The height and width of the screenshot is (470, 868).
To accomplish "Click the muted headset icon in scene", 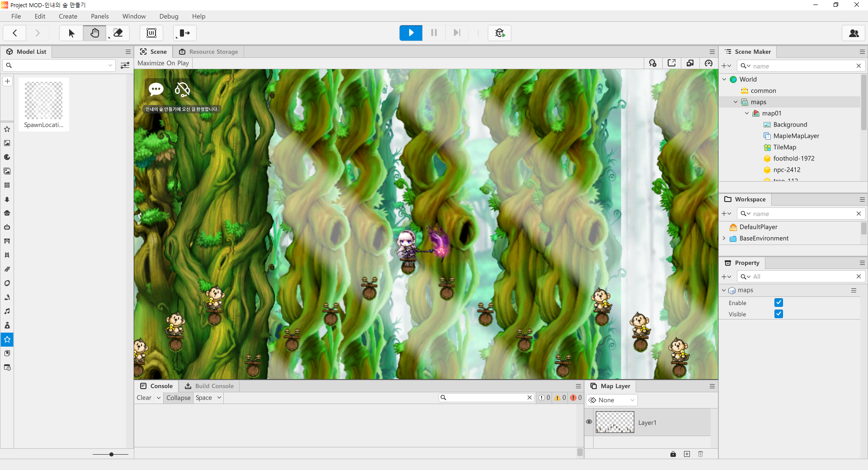I will tap(182, 89).
